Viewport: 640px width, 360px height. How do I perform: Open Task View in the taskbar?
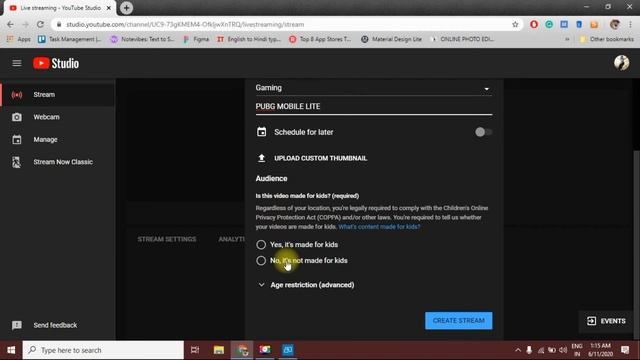(x=195, y=350)
